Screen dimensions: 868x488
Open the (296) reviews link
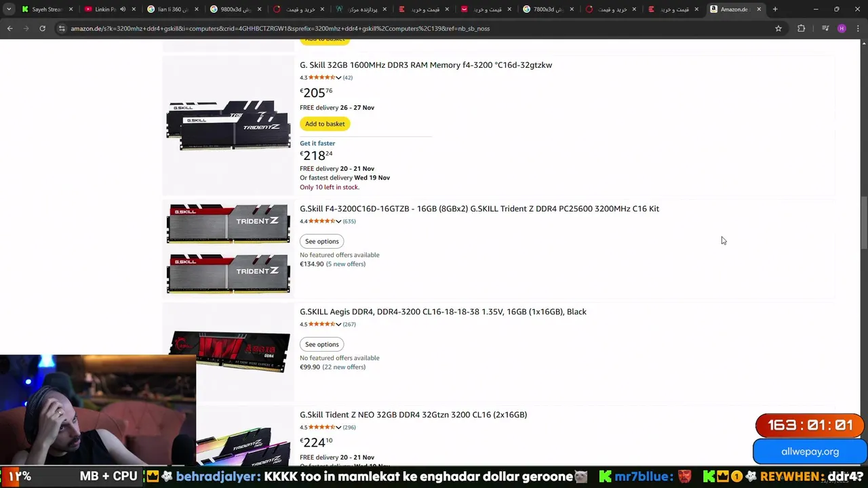[x=349, y=427]
